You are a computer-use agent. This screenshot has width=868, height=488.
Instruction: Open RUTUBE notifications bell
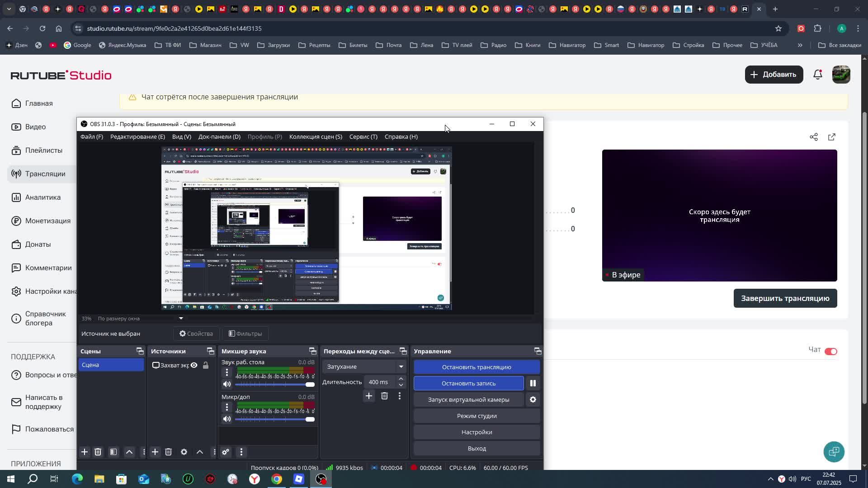pos(818,75)
